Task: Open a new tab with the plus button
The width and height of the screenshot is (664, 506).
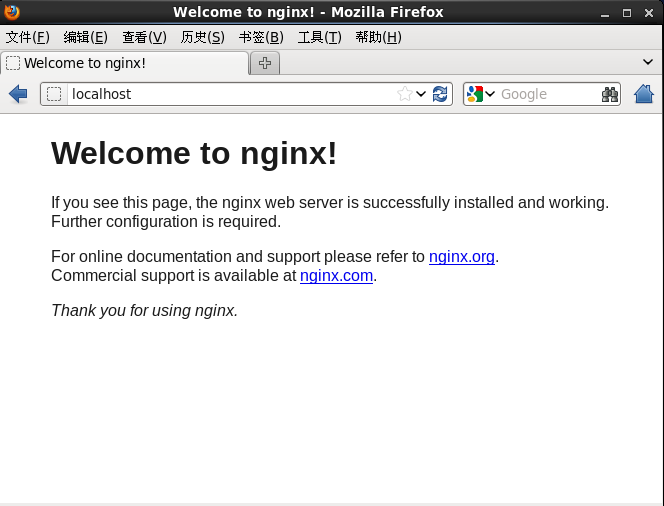Action: 265,63
